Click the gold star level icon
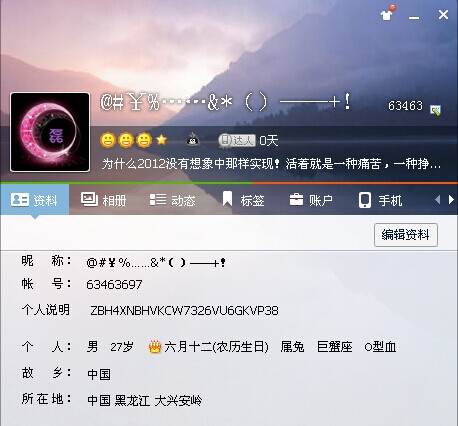This screenshot has height=426, width=458. pos(161,140)
